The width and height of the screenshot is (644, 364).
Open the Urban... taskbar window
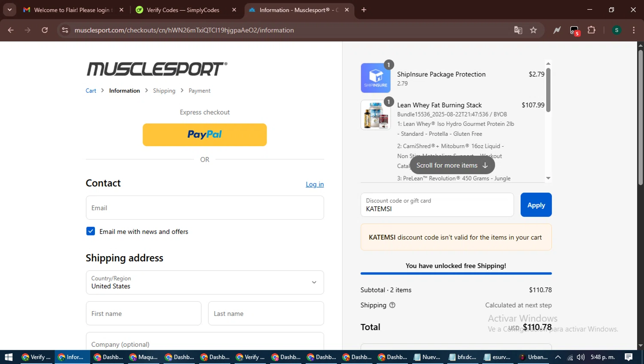click(x=533, y=357)
